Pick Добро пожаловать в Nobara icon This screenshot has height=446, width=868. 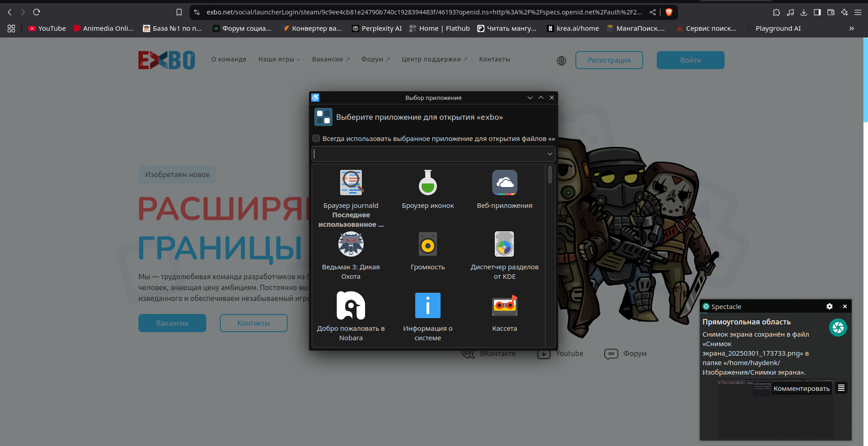click(351, 305)
